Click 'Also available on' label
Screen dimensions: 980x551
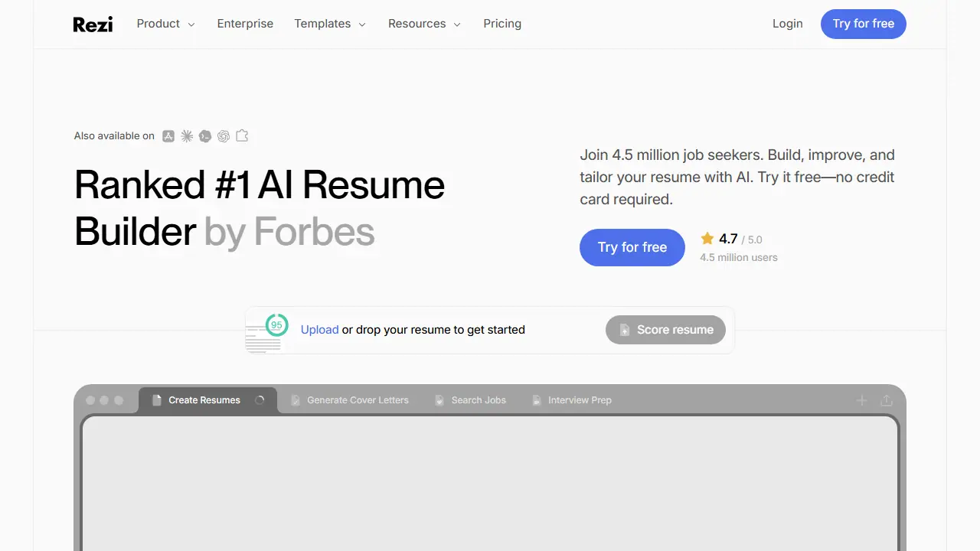[x=114, y=136]
